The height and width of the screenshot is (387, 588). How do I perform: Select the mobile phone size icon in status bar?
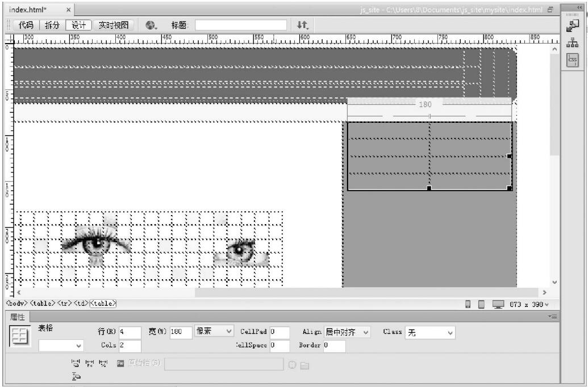click(x=468, y=304)
